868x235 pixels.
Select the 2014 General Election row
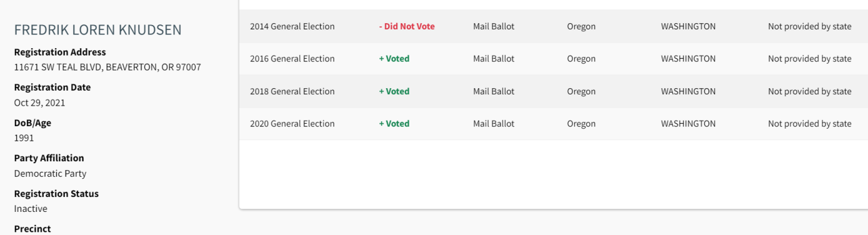pos(554,26)
